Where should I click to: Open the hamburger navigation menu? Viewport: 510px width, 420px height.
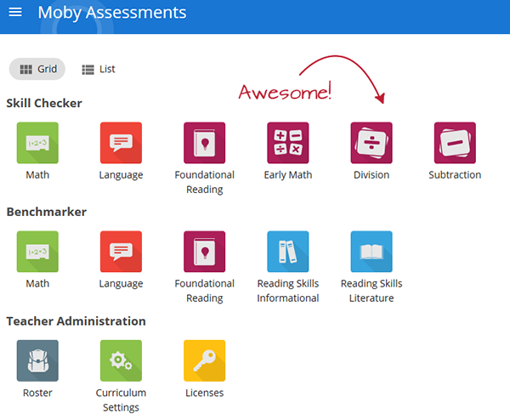coord(15,13)
